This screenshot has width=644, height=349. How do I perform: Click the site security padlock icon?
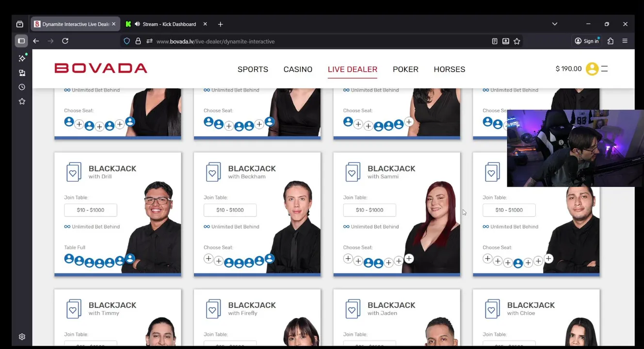click(x=138, y=41)
